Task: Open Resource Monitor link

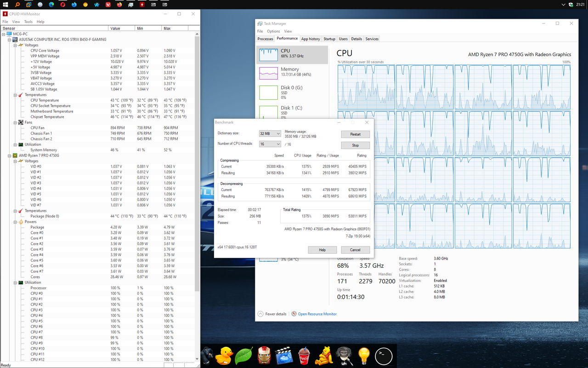Action: [317, 314]
